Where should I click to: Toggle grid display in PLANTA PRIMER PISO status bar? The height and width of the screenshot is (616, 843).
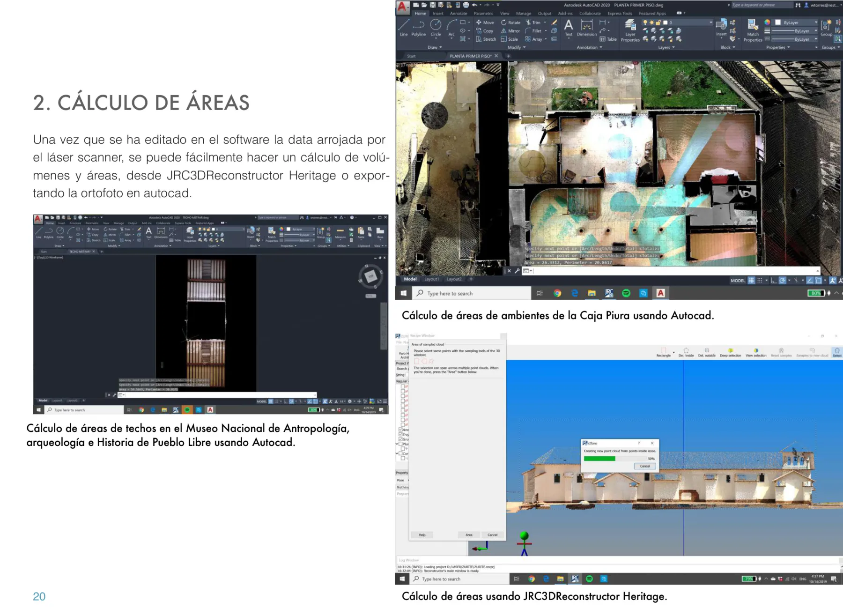751,280
